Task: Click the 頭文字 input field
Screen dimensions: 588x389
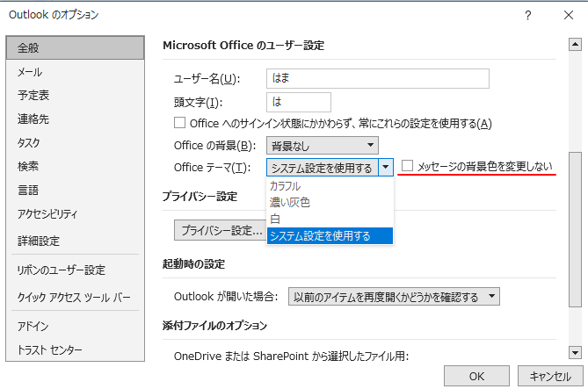Action: (299, 102)
